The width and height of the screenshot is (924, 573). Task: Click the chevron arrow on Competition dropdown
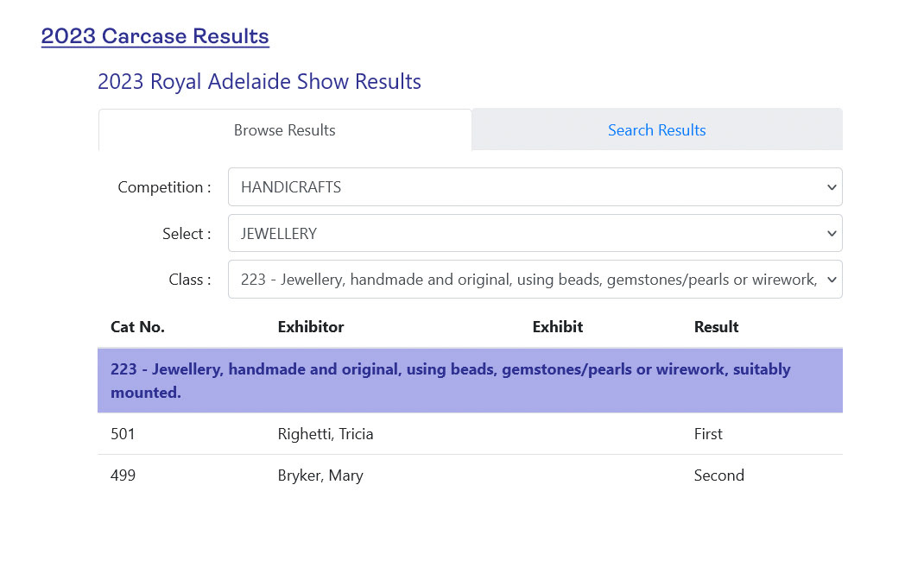click(832, 187)
